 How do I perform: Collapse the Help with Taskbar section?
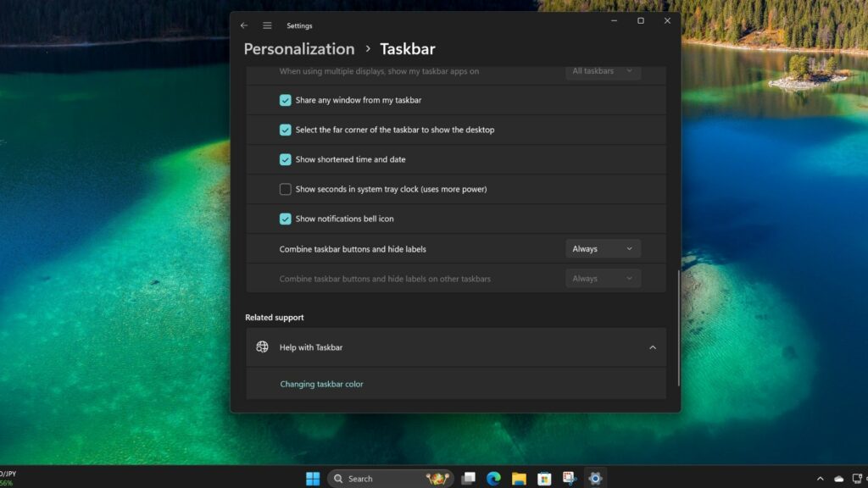[652, 347]
